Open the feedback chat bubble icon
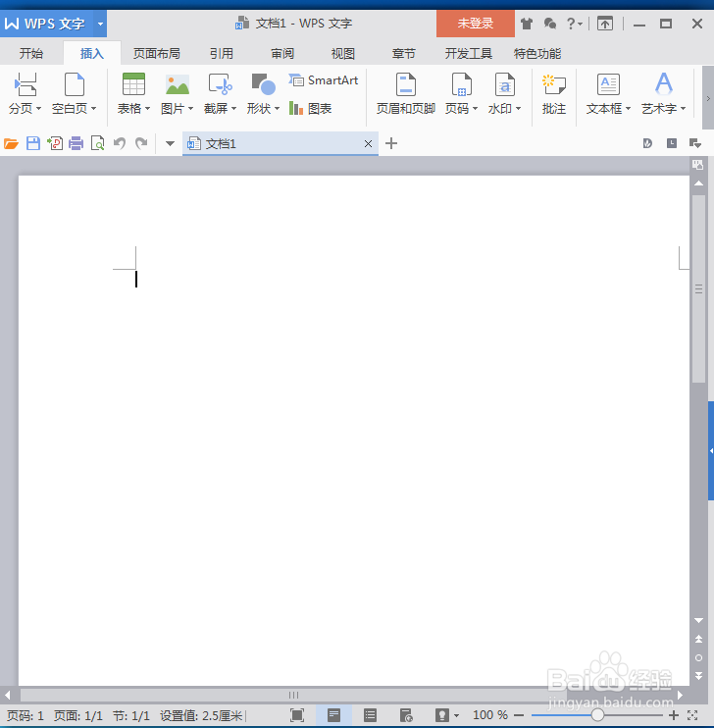 (550, 24)
